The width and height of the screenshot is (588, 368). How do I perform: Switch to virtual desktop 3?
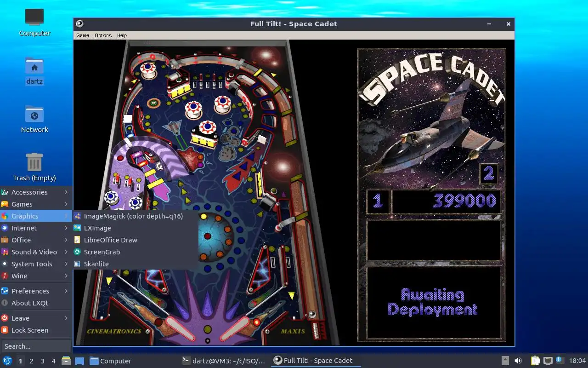pos(42,361)
